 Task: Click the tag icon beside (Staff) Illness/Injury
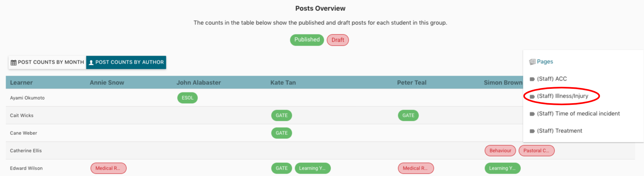click(532, 96)
